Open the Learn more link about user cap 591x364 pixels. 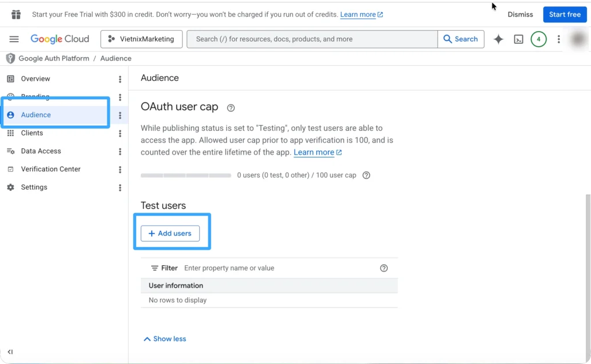[x=314, y=152]
